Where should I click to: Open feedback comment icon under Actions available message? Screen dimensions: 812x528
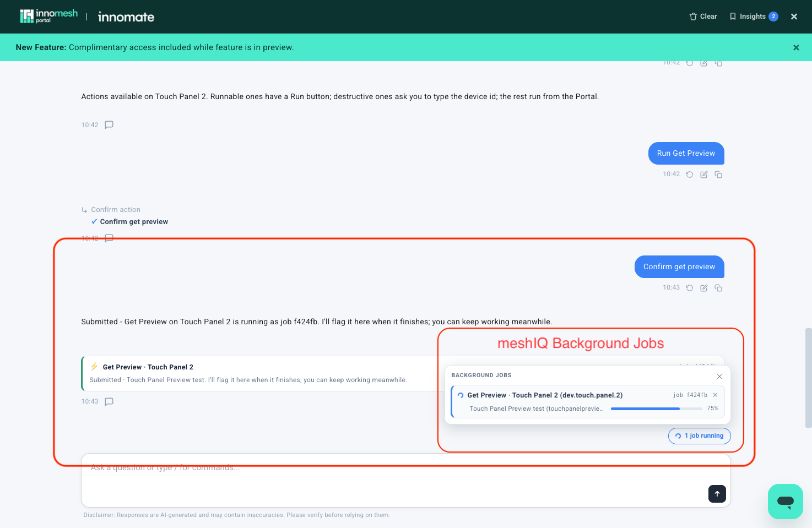[x=109, y=125]
